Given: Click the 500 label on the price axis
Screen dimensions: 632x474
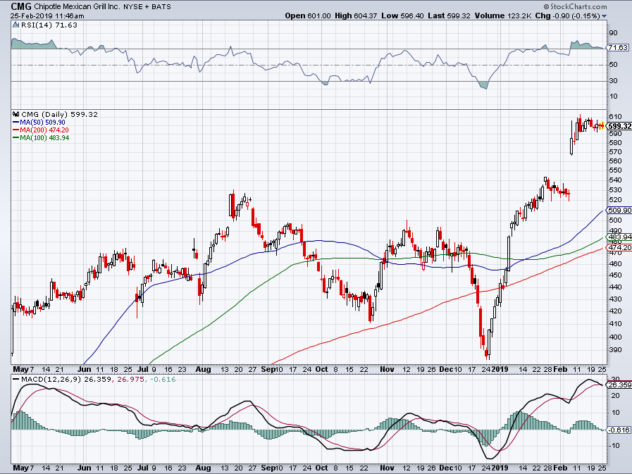Looking at the screenshot, I should pos(615,220).
